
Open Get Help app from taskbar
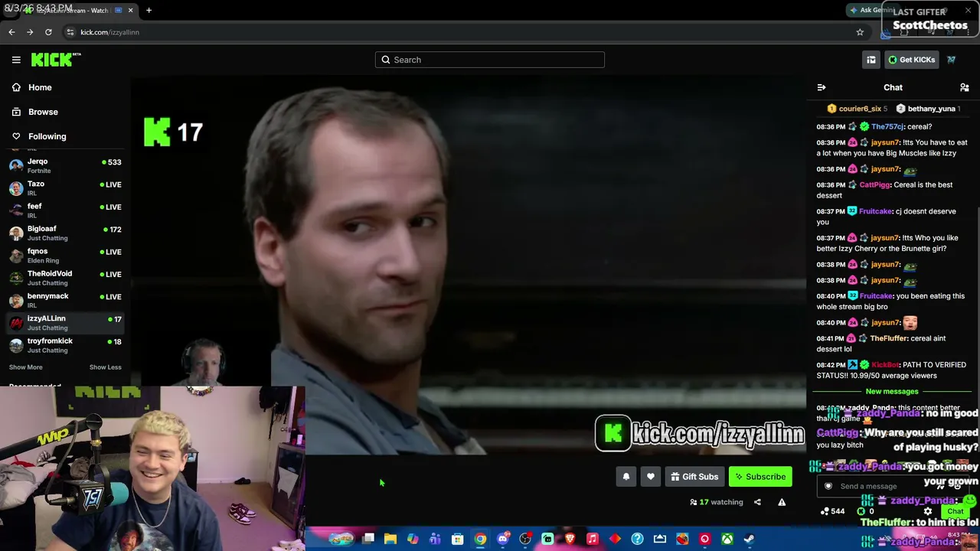pyautogui.click(x=637, y=540)
